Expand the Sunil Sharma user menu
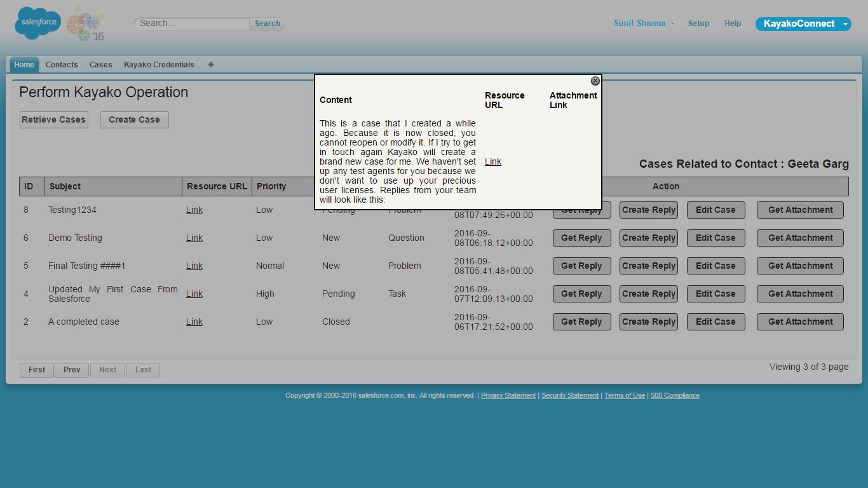 point(644,24)
